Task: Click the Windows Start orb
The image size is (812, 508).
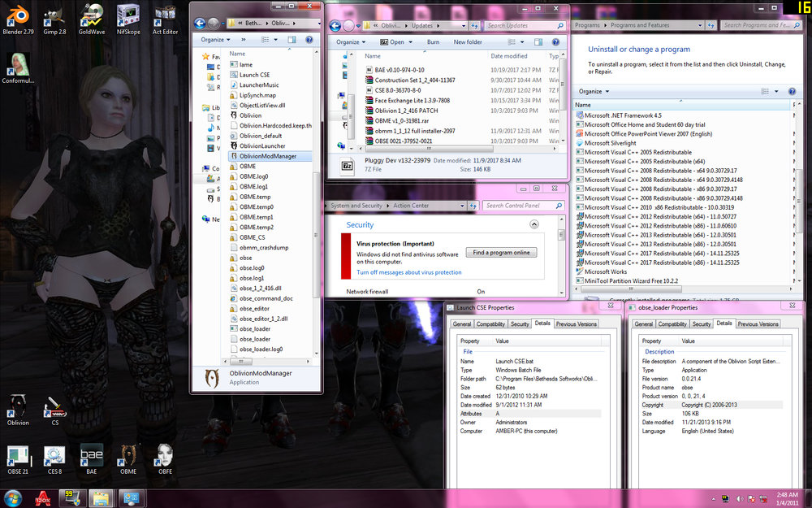Action: coord(12,499)
